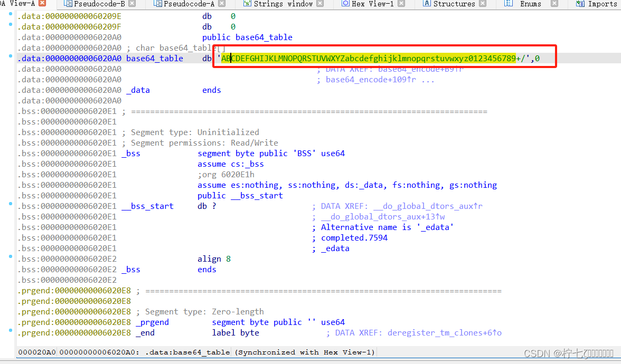Click the Hex View-1 tab icon

[x=345, y=4]
